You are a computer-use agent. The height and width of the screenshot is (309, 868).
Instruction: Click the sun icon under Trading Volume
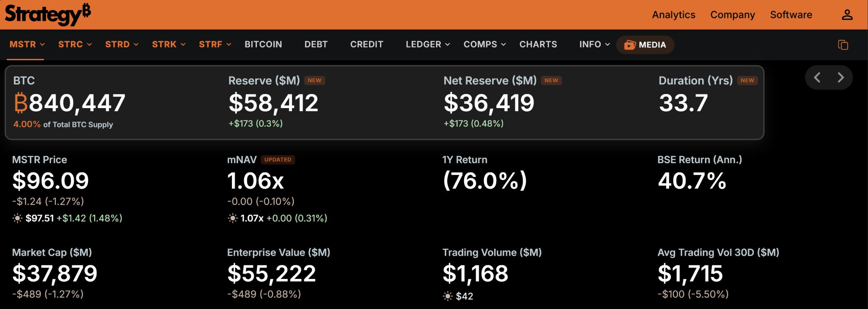448,296
